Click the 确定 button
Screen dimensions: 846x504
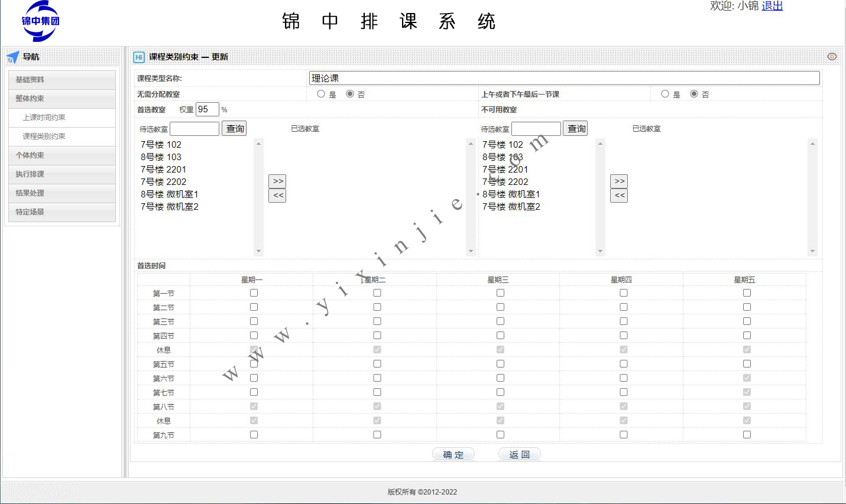(x=453, y=454)
